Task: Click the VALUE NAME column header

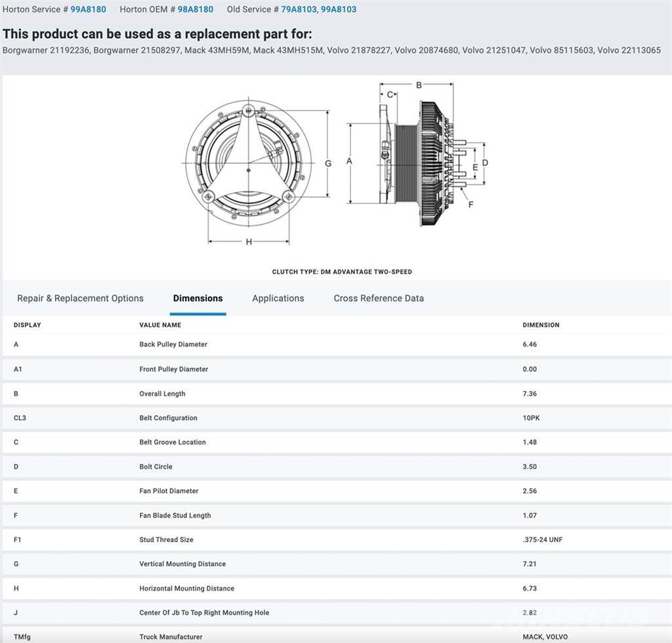Action: (x=160, y=325)
